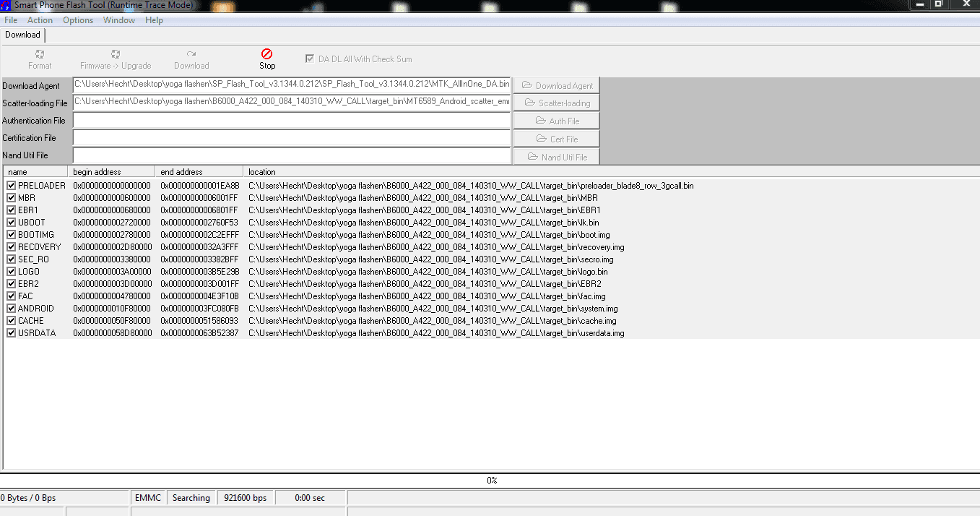
Task: Uncheck the EBR1 partition checkbox
Action: [x=11, y=210]
